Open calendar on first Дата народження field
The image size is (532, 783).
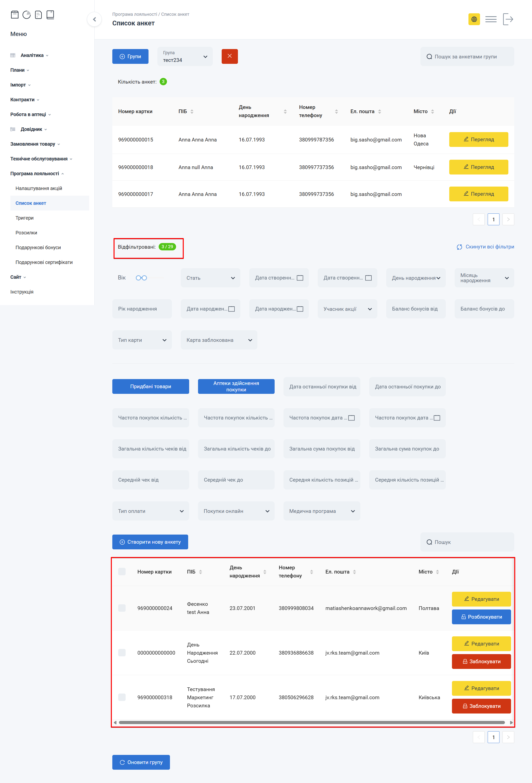[x=231, y=309]
